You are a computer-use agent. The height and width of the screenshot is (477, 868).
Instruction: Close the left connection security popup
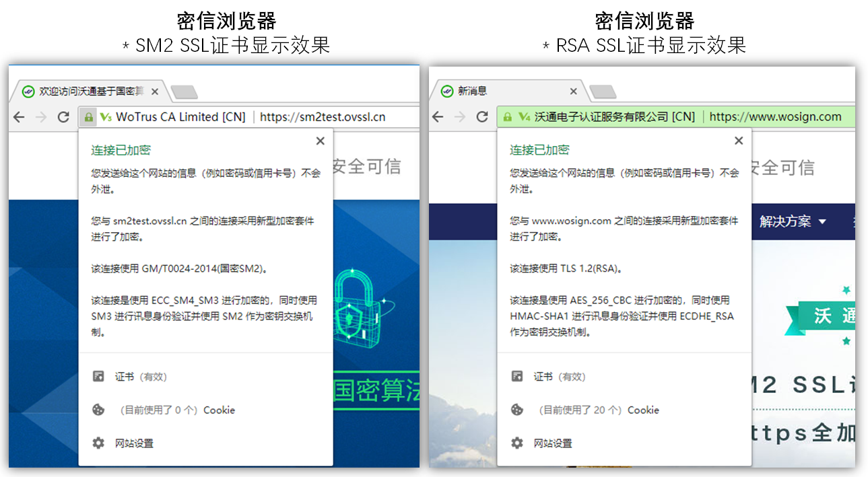tap(321, 141)
